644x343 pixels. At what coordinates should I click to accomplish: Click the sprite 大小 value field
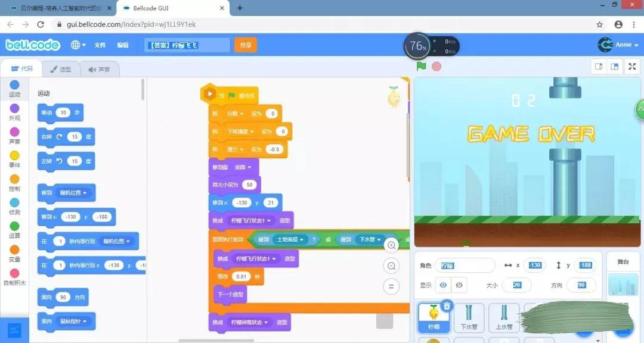pyautogui.click(x=516, y=285)
